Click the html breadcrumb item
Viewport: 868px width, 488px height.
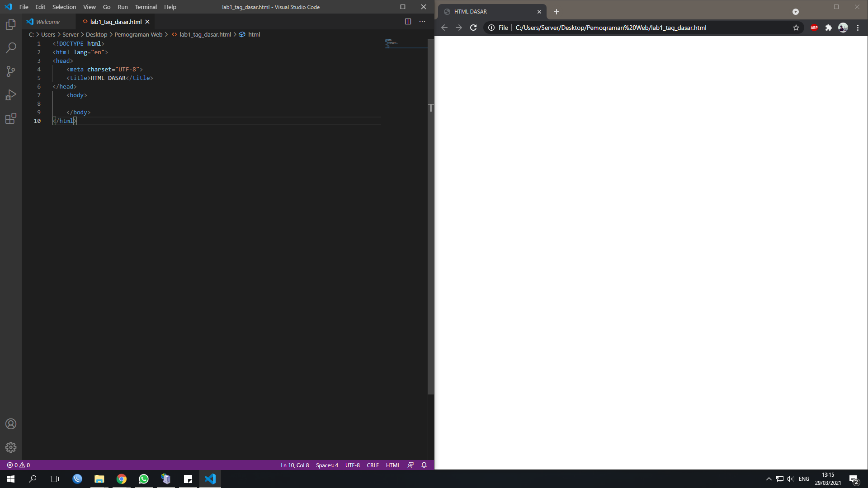[x=254, y=34]
